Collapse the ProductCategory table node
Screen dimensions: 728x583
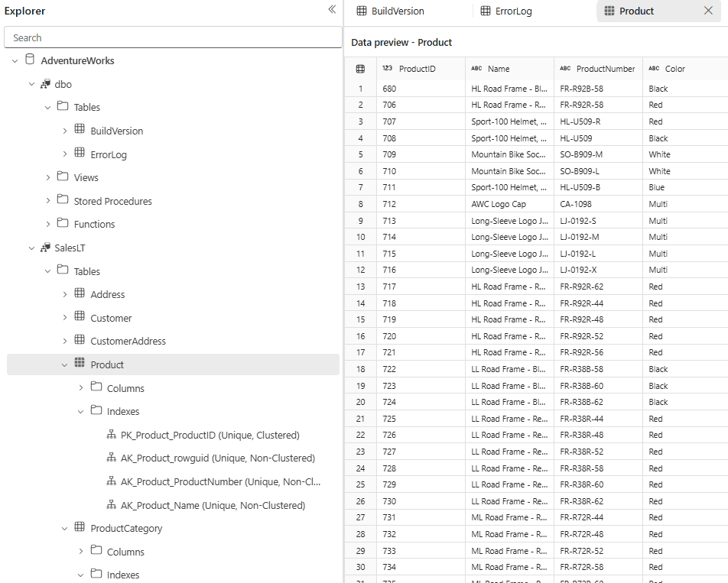(64, 528)
